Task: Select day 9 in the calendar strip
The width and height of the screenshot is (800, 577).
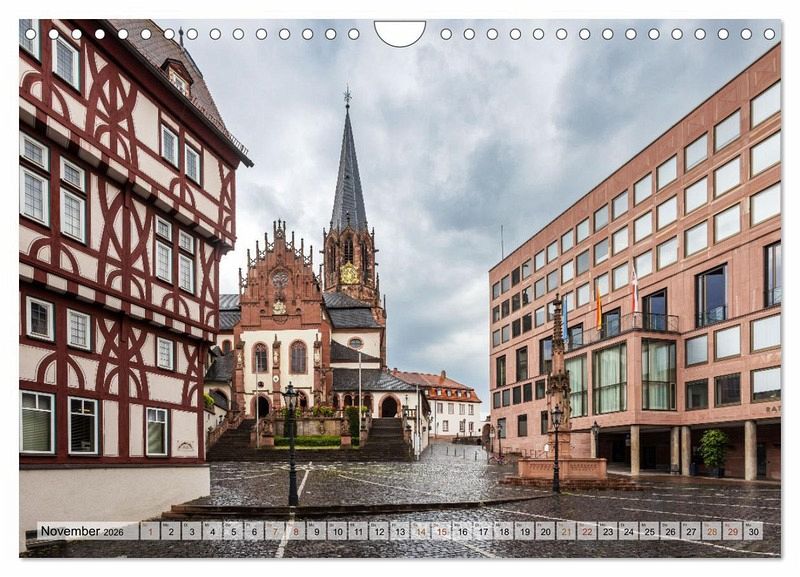Action: coord(317,531)
